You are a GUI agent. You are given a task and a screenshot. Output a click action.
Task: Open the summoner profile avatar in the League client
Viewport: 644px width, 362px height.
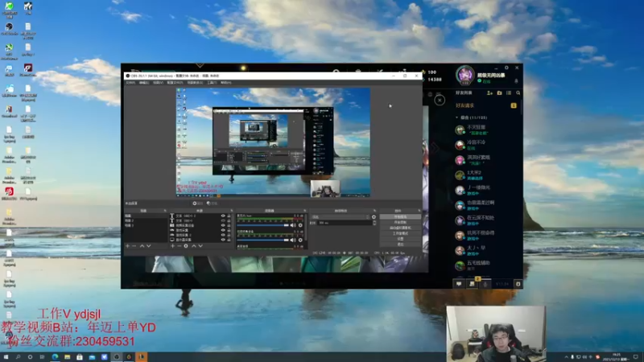pyautogui.click(x=465, y=75)
